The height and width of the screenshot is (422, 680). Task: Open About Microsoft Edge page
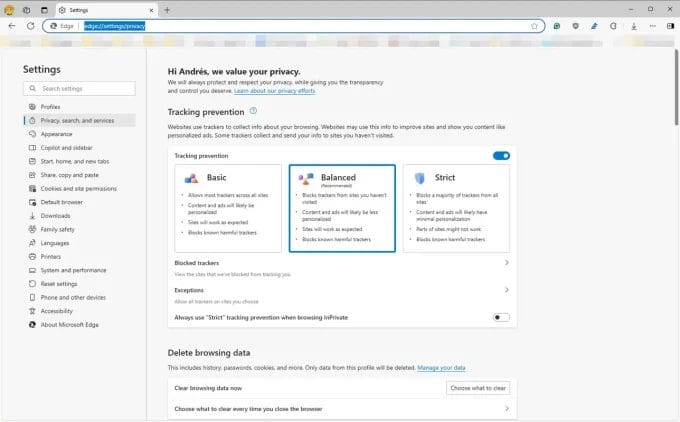(x=71, y=324)
